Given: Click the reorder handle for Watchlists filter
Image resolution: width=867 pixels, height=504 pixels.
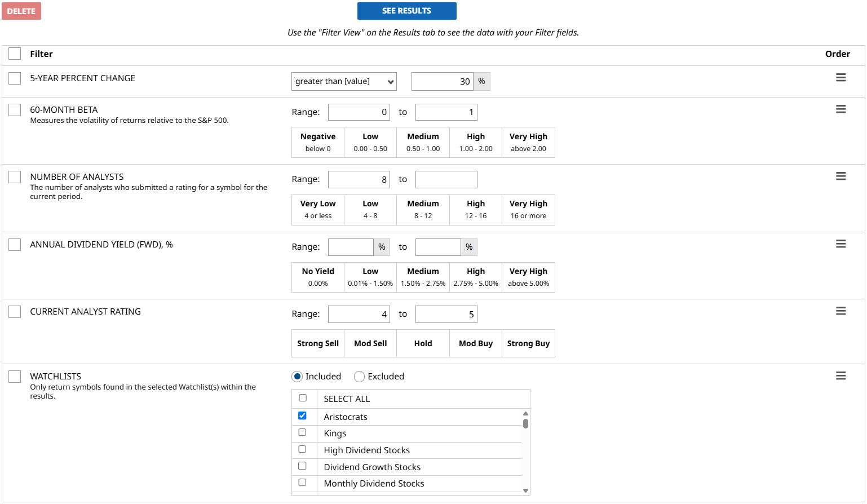Looking at the screenshot, I should tap(841, 376).
